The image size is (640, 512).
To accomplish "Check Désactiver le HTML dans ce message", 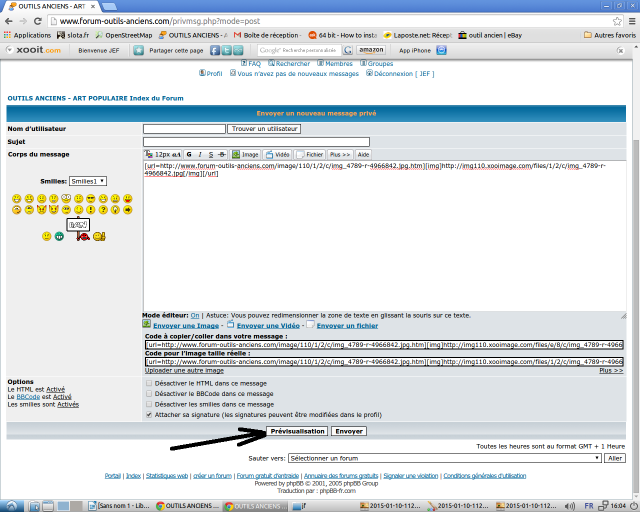I will (149, 383).
